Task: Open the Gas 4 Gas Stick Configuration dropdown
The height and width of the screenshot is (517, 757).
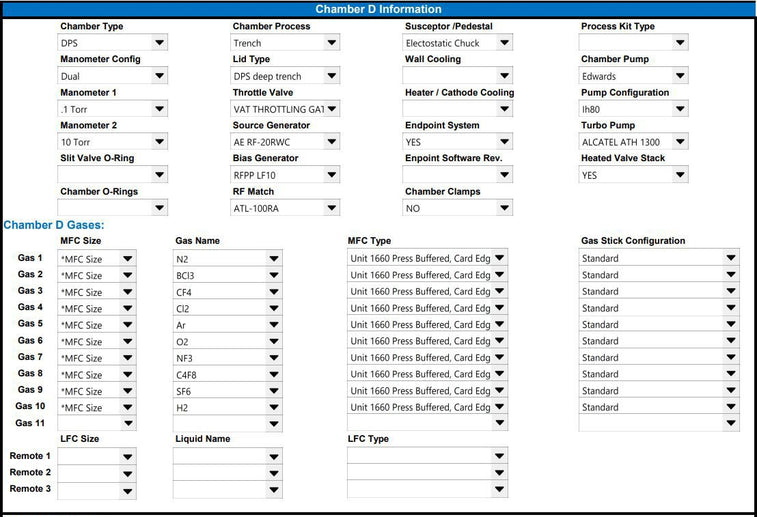Action: 659,307
